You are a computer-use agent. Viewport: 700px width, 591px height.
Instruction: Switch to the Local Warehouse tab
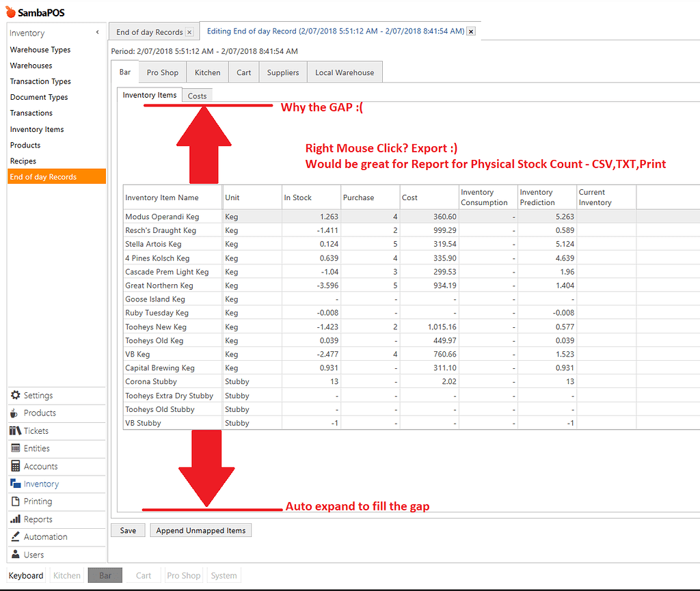345,72
